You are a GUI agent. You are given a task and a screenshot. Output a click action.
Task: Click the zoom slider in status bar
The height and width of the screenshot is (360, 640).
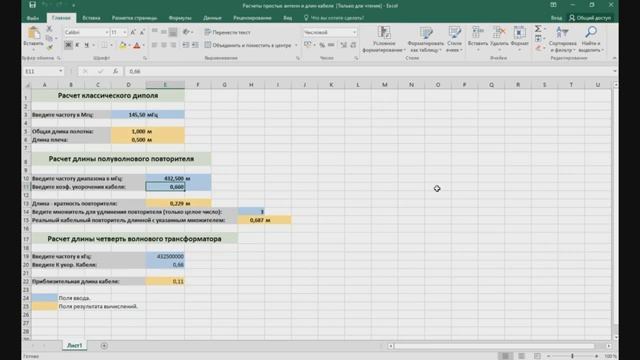(572, 356)
